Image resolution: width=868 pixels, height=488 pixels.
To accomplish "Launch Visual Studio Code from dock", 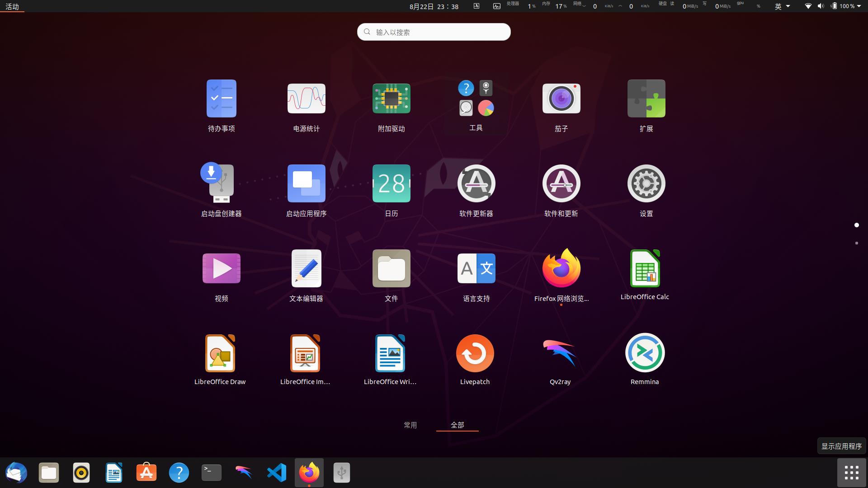I will point(277,473).
